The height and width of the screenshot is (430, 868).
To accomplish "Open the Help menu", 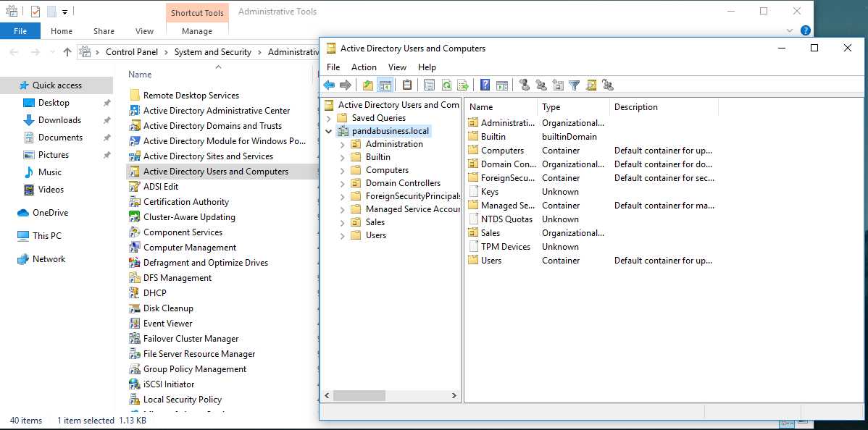I will pyautogui.click(x=427, y=67).
